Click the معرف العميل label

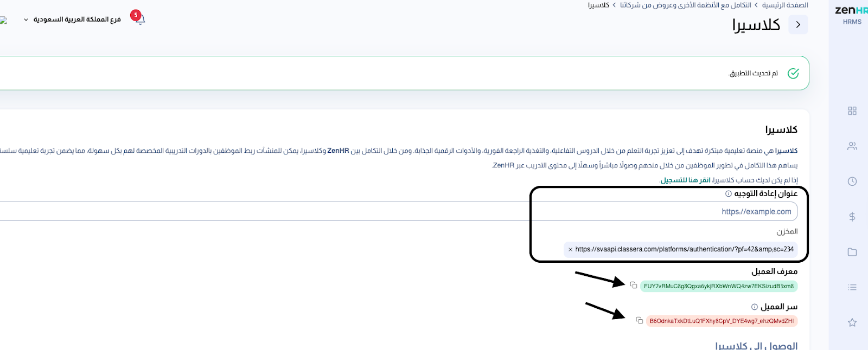(775, 271)
